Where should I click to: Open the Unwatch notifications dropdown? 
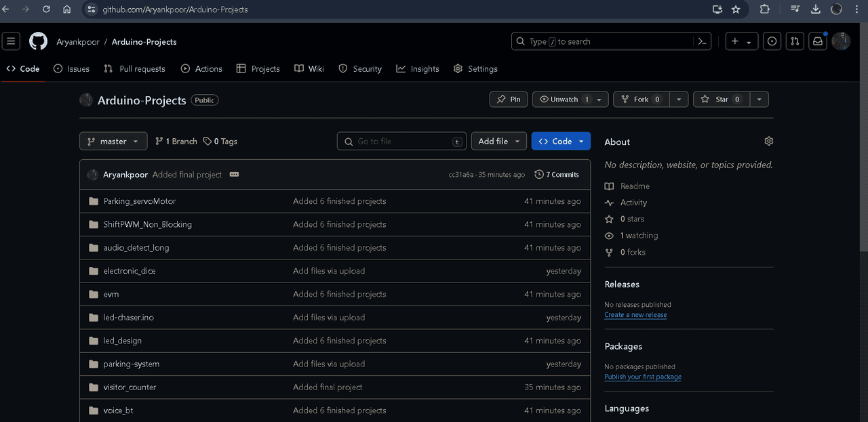click(x=599, y=100)
